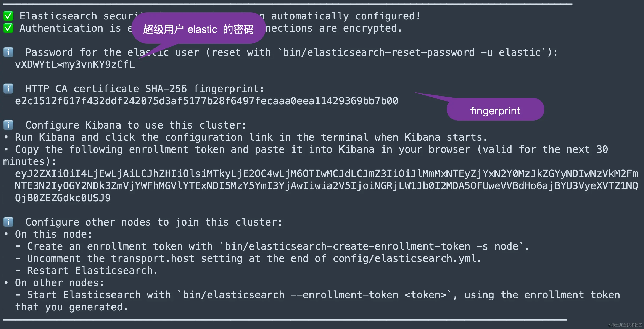Viewport: 644px width, 329px height.
Task: Click the info icon beside 'Configure Kibana'
Action: point(8,125)
